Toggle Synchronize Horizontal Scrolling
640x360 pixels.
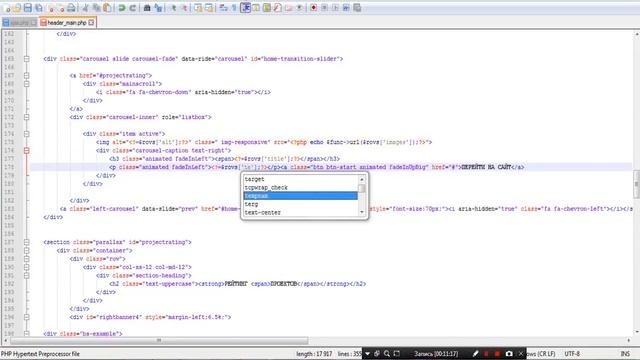[x=209, y=8]
